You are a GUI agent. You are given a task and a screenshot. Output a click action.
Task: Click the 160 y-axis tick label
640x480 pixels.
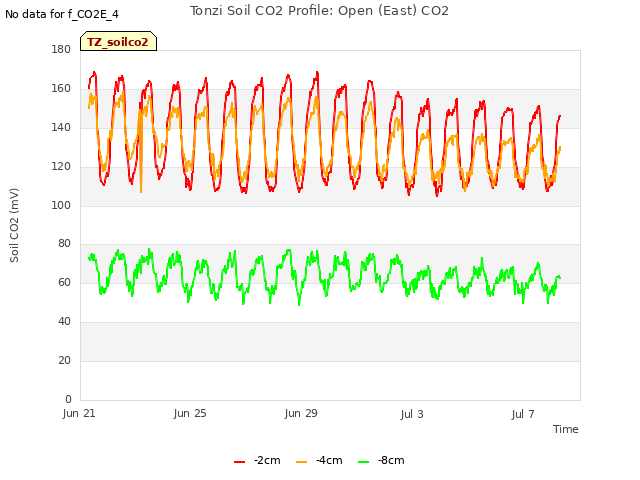click(x=61, y=89)
